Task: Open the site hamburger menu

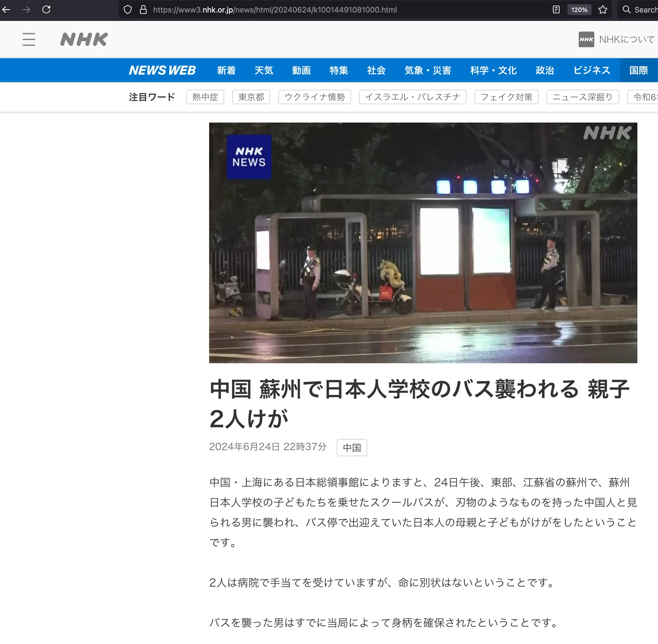Action: tap(29, 40)
